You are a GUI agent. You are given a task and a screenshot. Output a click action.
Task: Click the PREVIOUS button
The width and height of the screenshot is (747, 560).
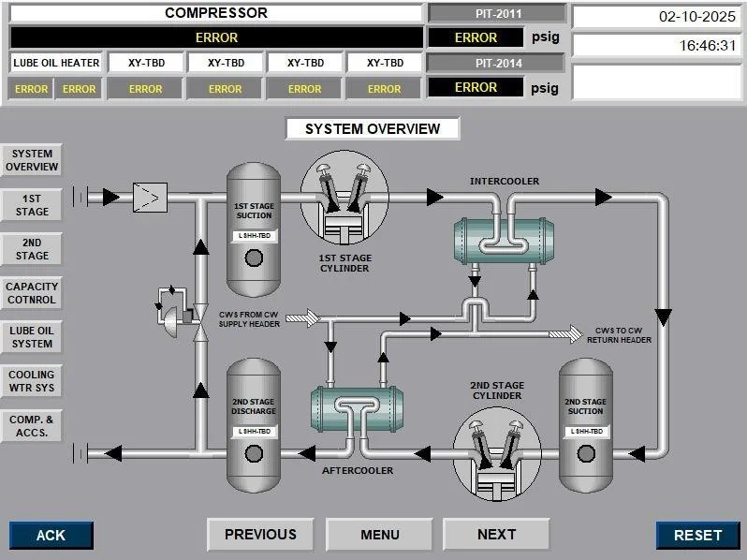pos(260,535)
